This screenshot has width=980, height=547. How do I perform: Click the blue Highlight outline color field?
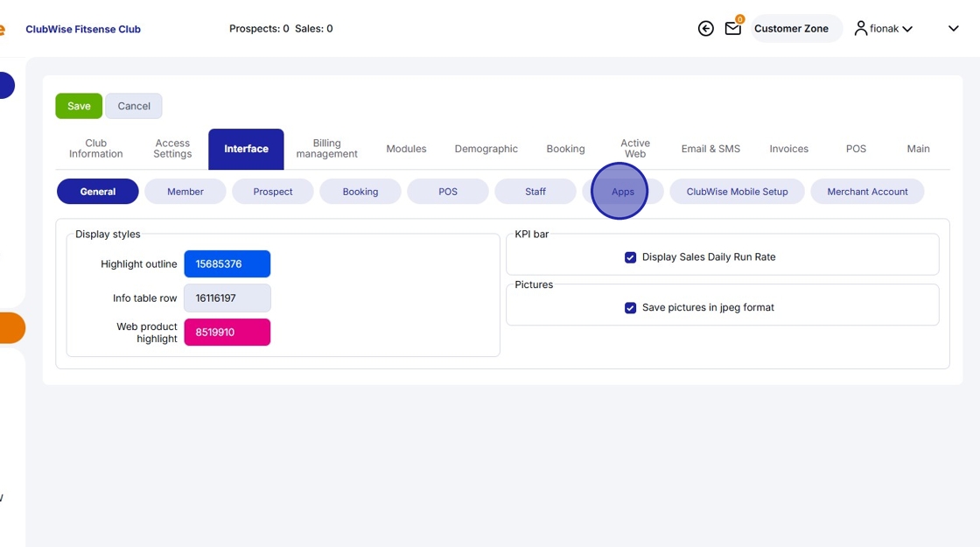point(227,263)
